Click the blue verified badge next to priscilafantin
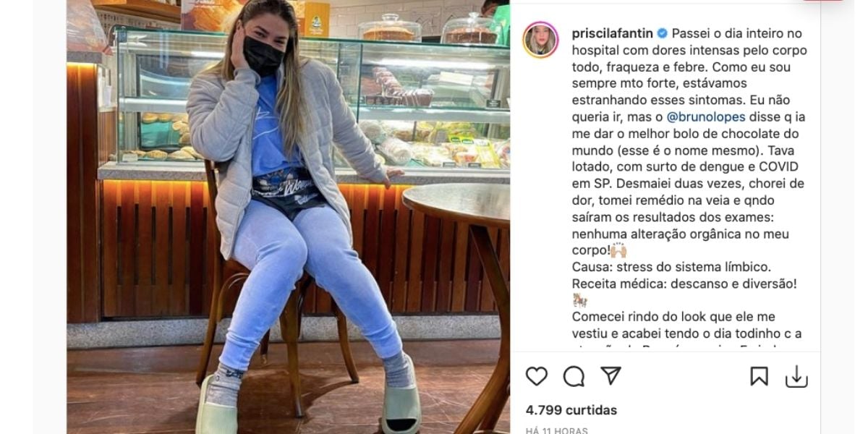Image resolution: width=868 pixels, height=434 pixels. [x=663, y=33]
